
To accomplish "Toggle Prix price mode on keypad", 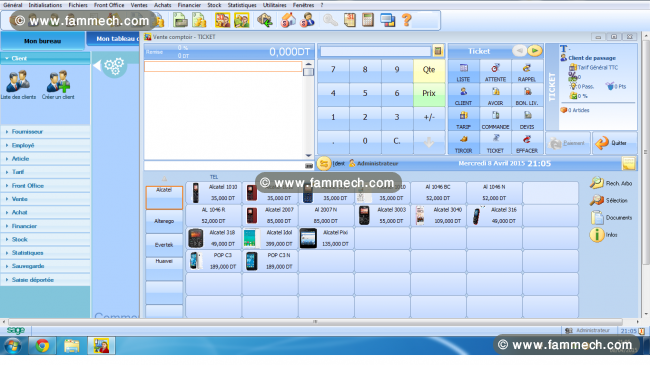I will pos(429,94).
